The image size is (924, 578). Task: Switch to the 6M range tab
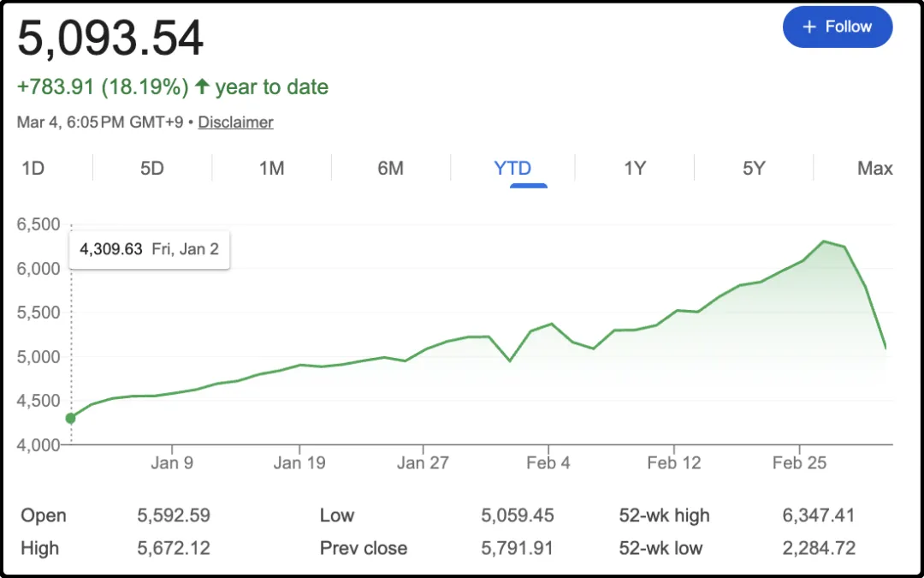(x=390, y=168)
